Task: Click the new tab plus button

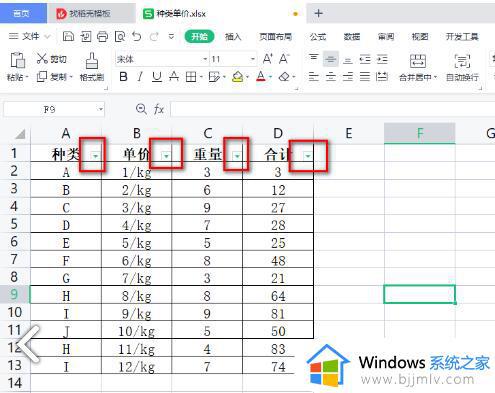Action: pos(318,13)
